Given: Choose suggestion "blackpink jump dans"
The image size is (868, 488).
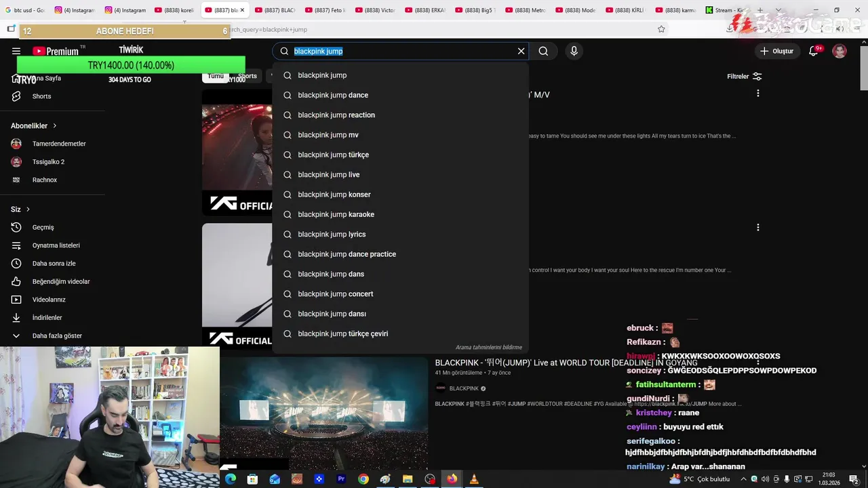Looking at the screenshot, I should [401, 274].
